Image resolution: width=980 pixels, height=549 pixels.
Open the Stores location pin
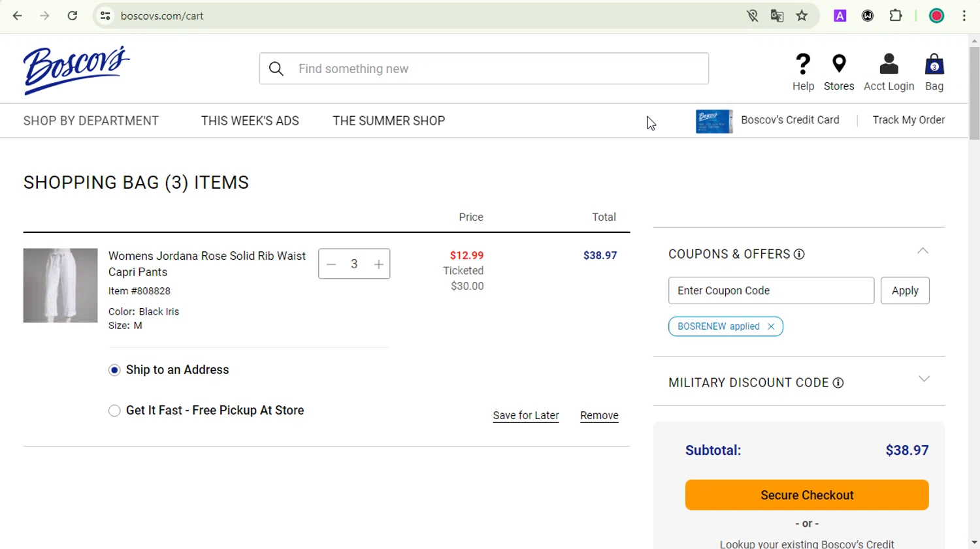(x=839, y=64)
